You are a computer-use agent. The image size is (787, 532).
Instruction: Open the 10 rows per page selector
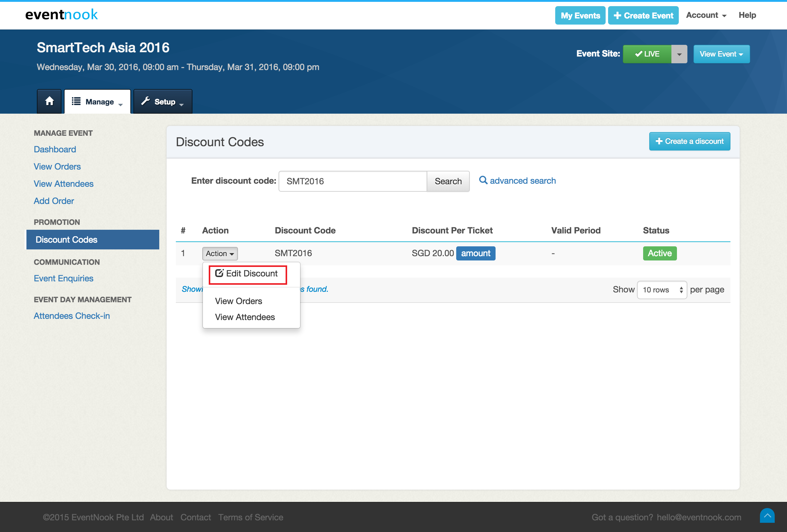[662, 290]
